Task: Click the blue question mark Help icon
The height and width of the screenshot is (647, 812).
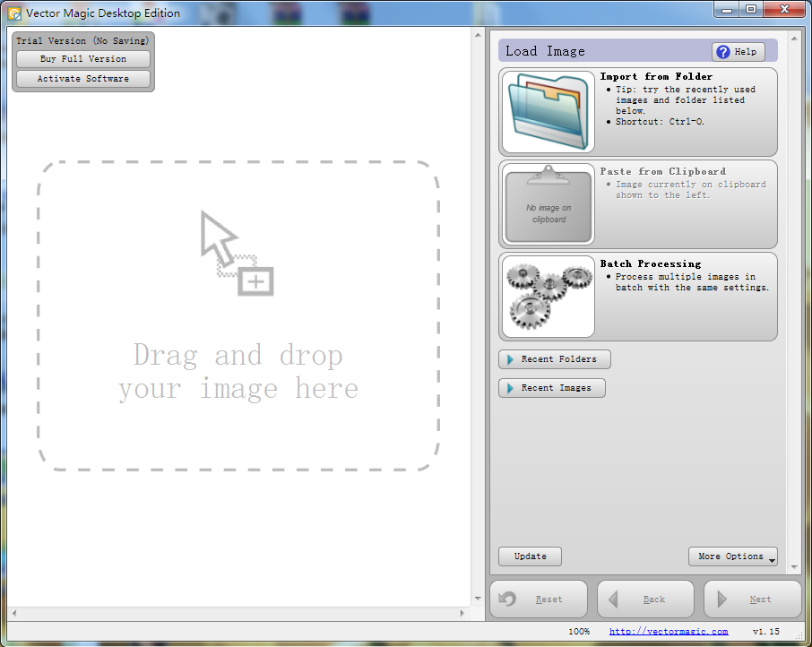Action: pyautogui.click(x=723, y=52)
